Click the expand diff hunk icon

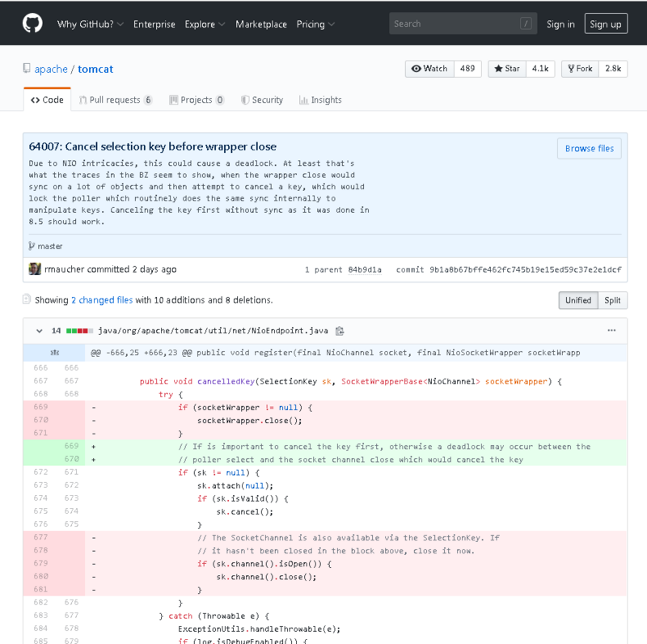[53, 353]
